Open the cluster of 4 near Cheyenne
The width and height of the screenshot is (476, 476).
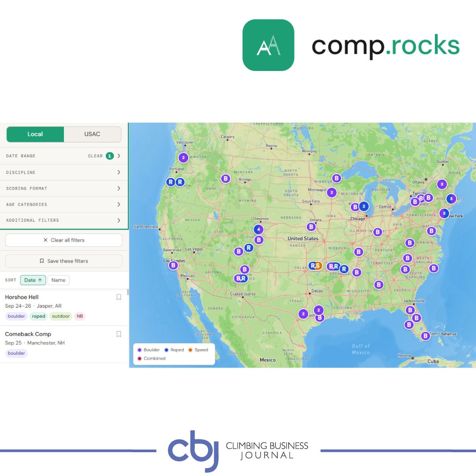[x=258, y=229]
